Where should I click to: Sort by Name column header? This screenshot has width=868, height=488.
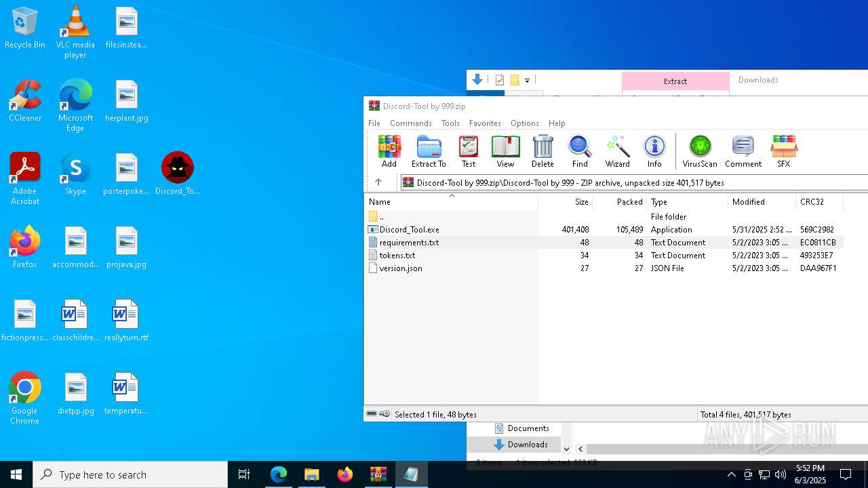click(x=452, y=202)
